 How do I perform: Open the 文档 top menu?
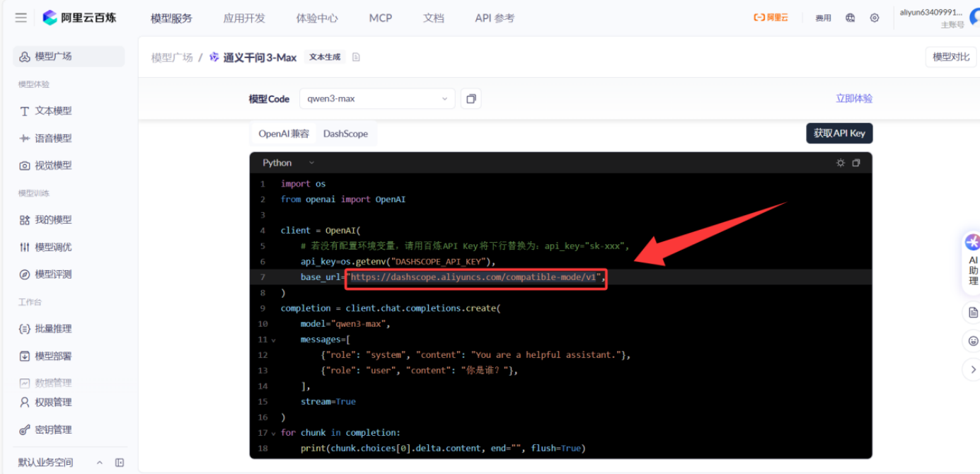point(434,18)
